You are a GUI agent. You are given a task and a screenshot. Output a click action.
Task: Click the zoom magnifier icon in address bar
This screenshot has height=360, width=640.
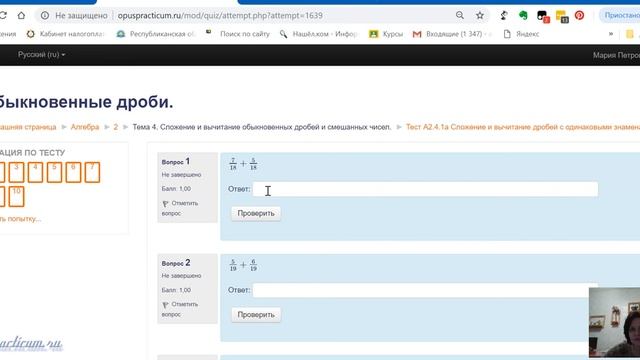pyautogui.click(x=460, y=16)
